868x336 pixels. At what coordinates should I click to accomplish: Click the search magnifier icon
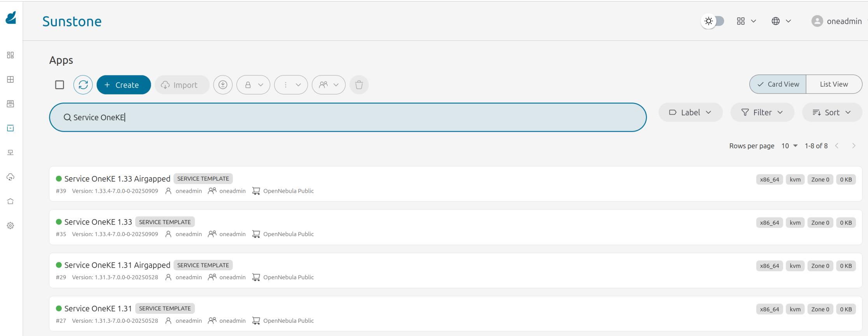(x=67, y=117)
